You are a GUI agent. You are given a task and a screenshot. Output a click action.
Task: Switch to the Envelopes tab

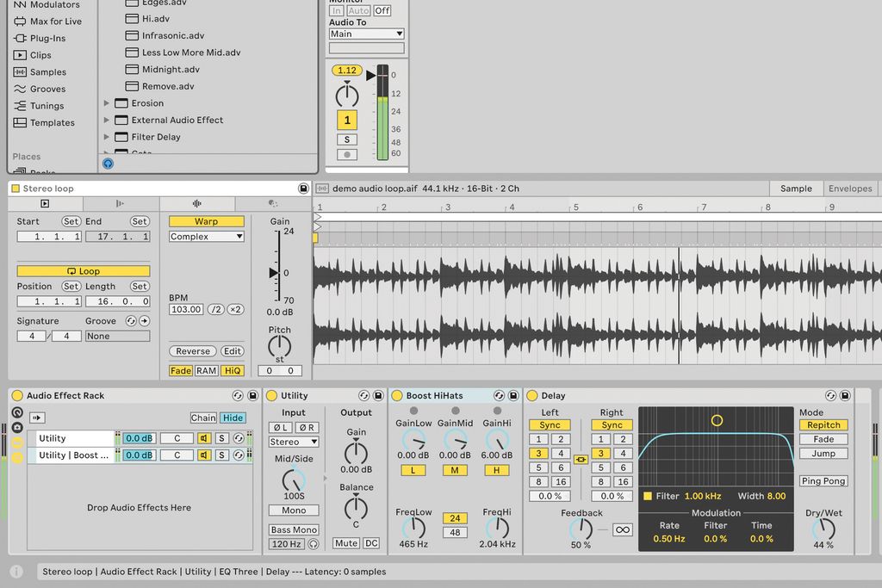click(x=850, y=188)
